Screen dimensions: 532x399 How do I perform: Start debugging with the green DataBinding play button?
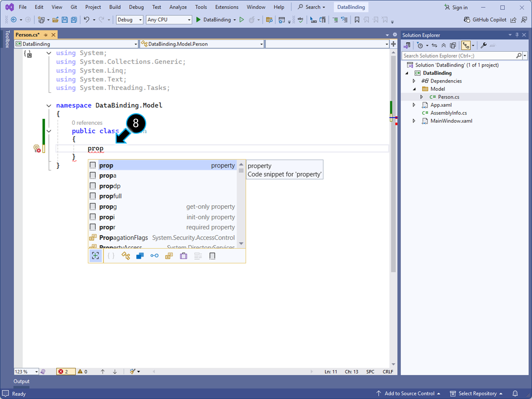coord(198,20)
